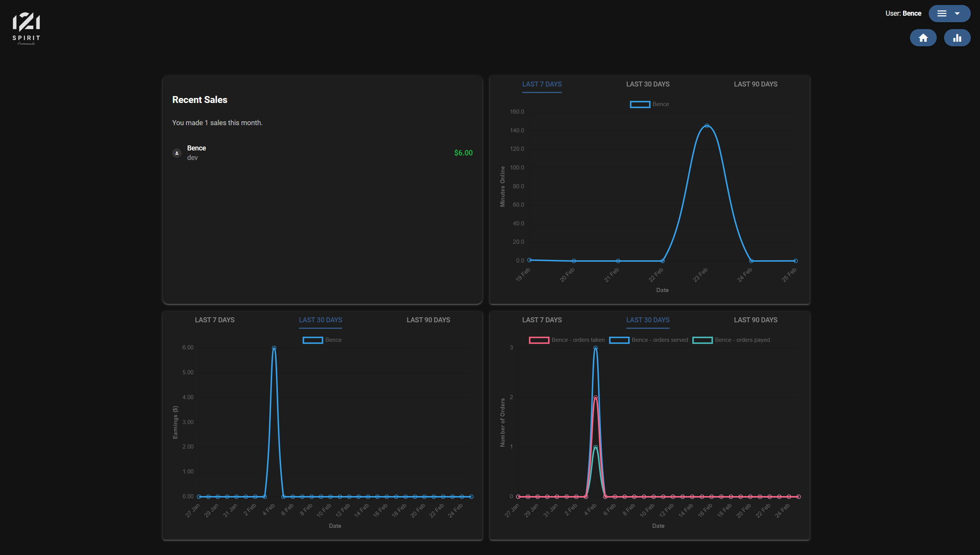
Task: Click the 121 Spirit logo
Action: tap(26, 29)
